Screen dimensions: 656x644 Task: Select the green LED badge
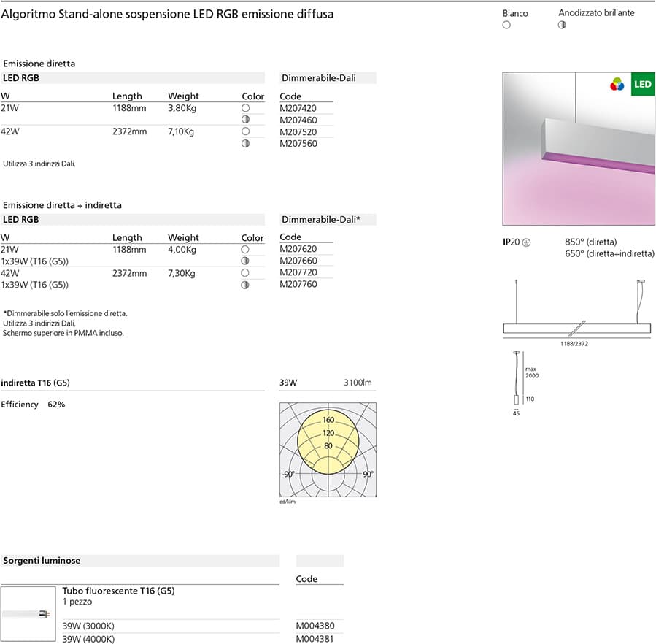[642, 84]
